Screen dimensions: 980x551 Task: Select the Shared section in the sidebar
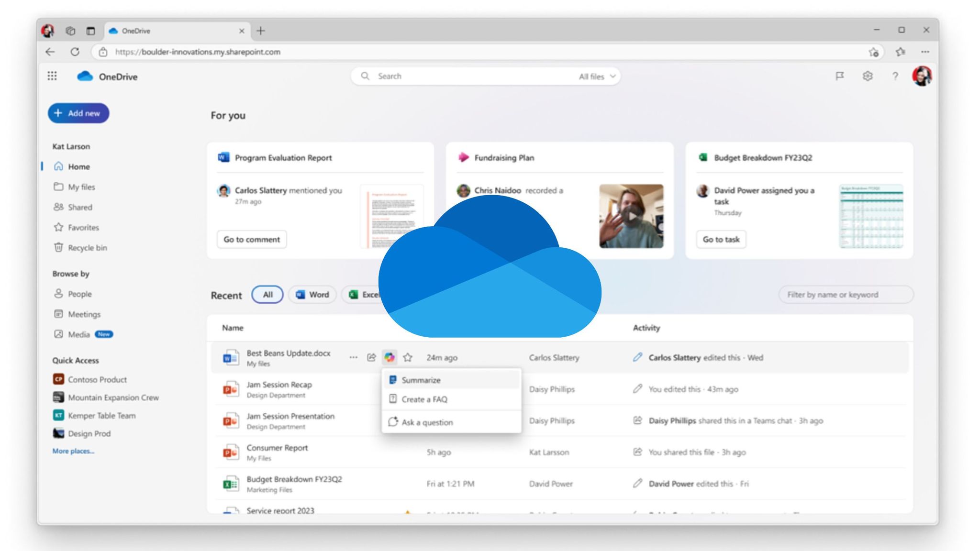(79, 207)
